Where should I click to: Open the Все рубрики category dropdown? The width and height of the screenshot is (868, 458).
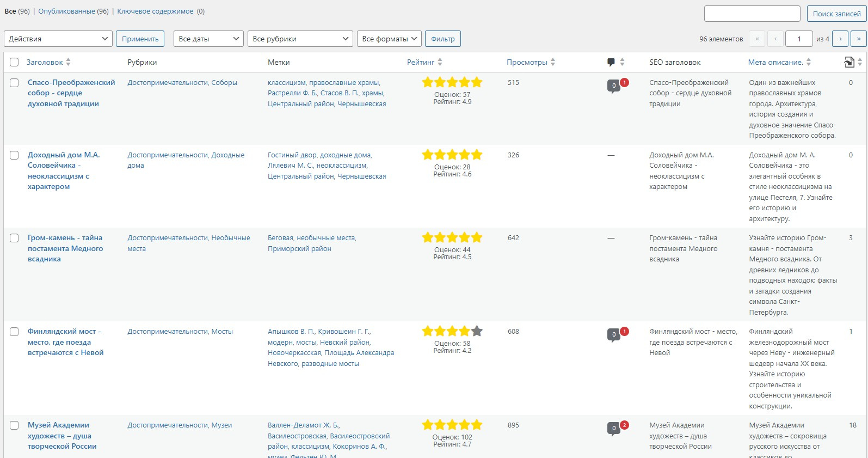click(300, 39)
